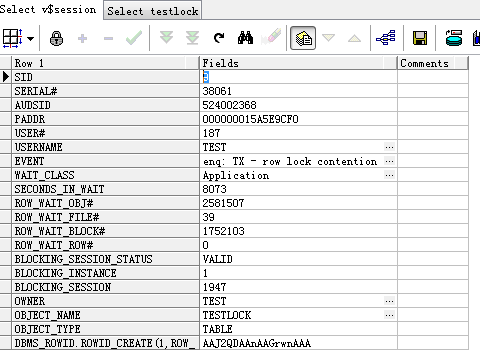
Task: Select the SERIAL# value 38061
Action: tap(217, 91)
